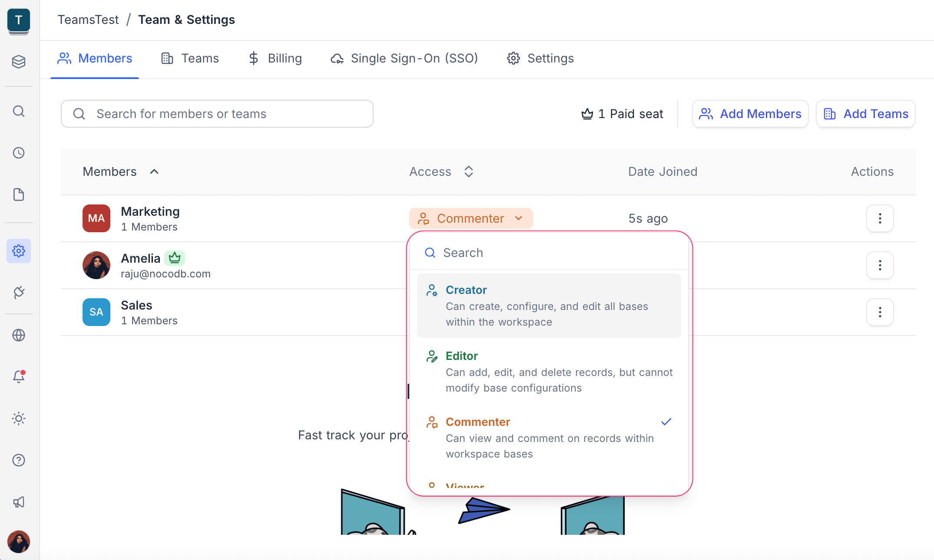Open the recent history clock icon

click(18, 153)
